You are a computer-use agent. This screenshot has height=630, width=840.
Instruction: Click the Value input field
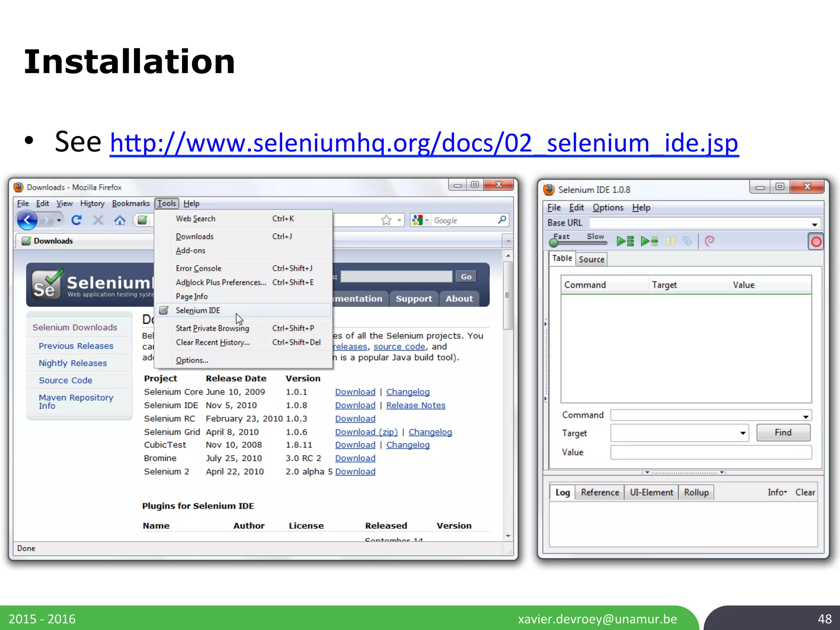(x=710, y=452)
